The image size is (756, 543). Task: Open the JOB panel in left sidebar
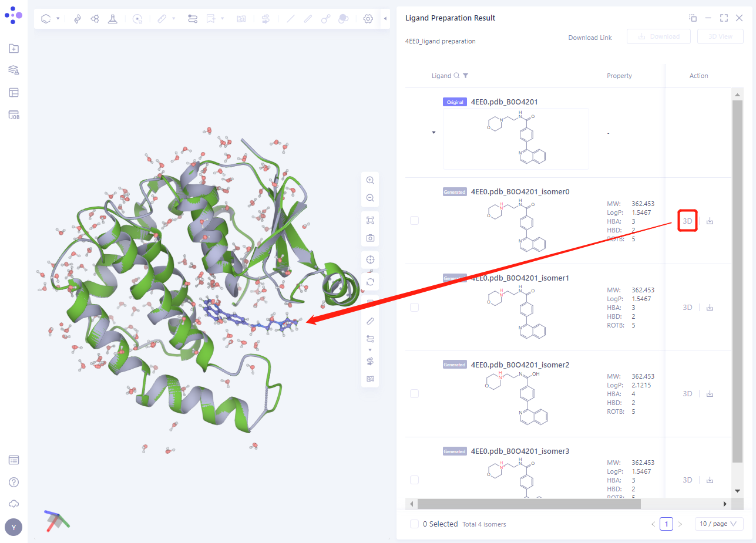pos(14,115)
